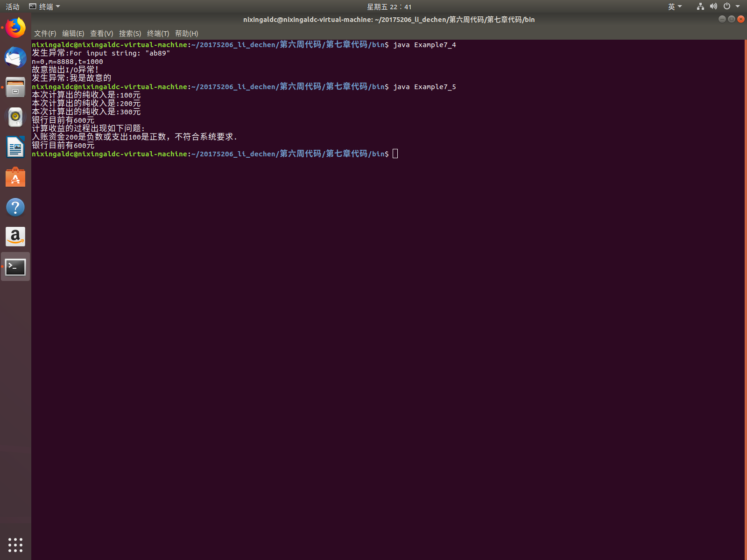Screen dimensions: 747x560
Task: Click line '故意抛出I/O异常!'
Action: coord(65,70)
